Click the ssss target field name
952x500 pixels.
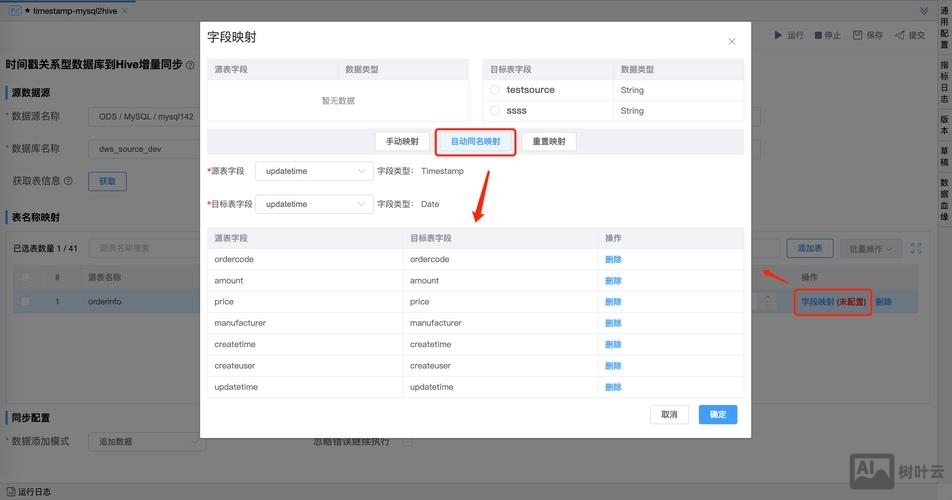[517, 110]
